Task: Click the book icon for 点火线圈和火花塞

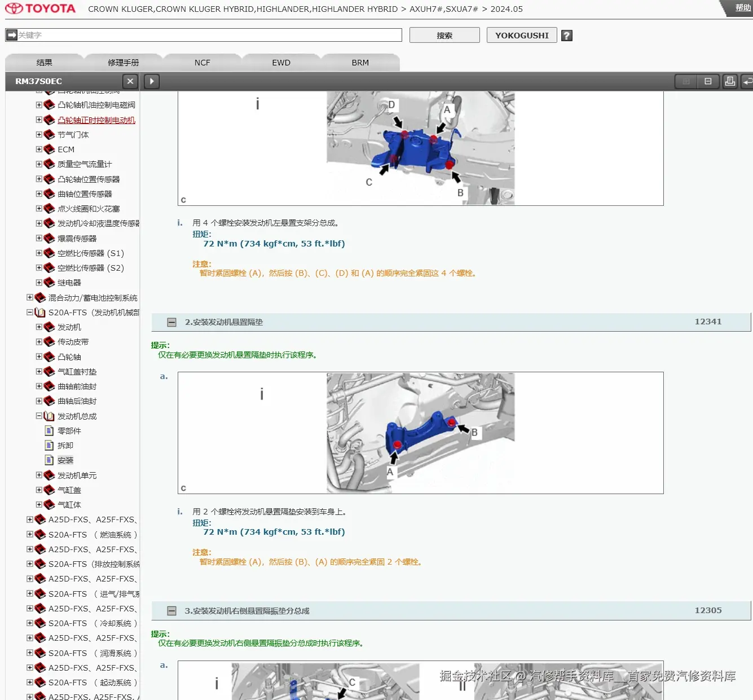Action: (49, 209)
